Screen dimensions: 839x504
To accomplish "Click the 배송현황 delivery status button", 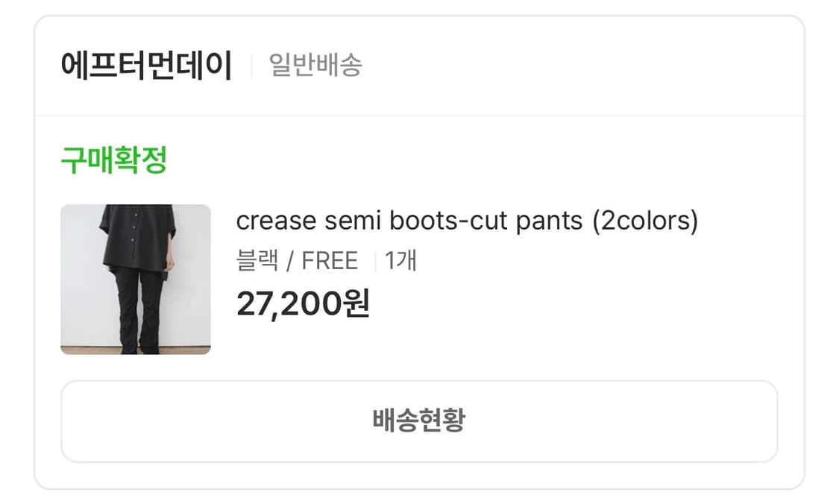I will 419,420.
